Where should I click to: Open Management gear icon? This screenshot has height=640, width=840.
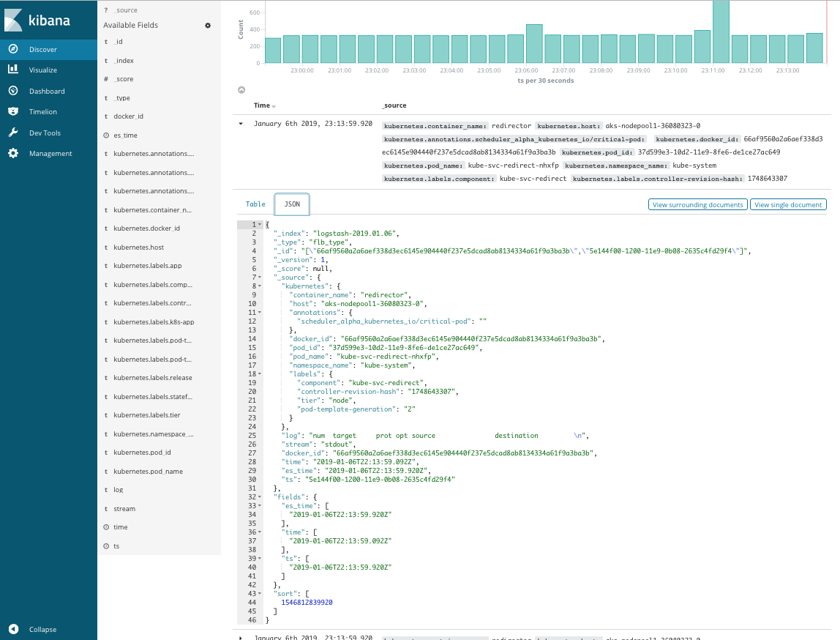[13, 154]
